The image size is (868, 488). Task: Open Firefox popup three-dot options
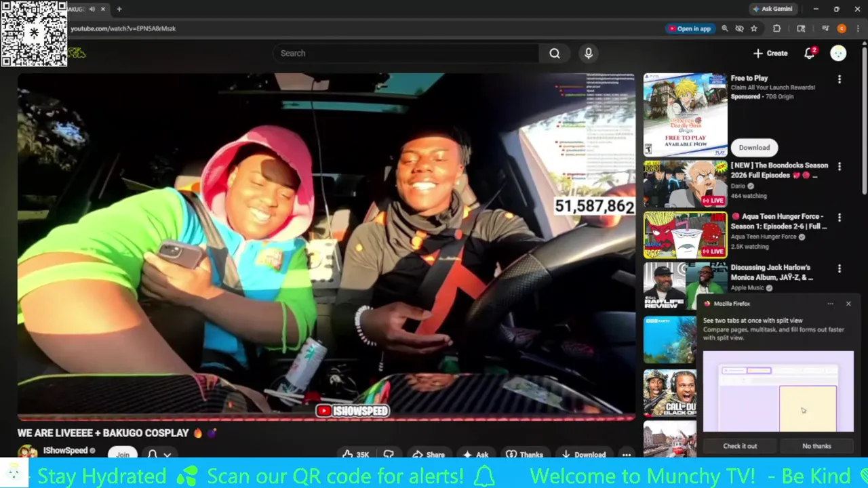point(830,304)
